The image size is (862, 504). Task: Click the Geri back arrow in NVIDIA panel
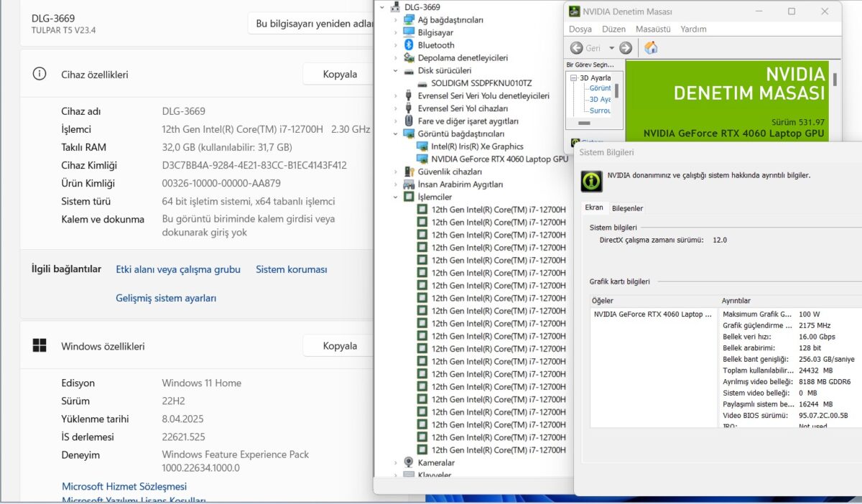(577, 48)
